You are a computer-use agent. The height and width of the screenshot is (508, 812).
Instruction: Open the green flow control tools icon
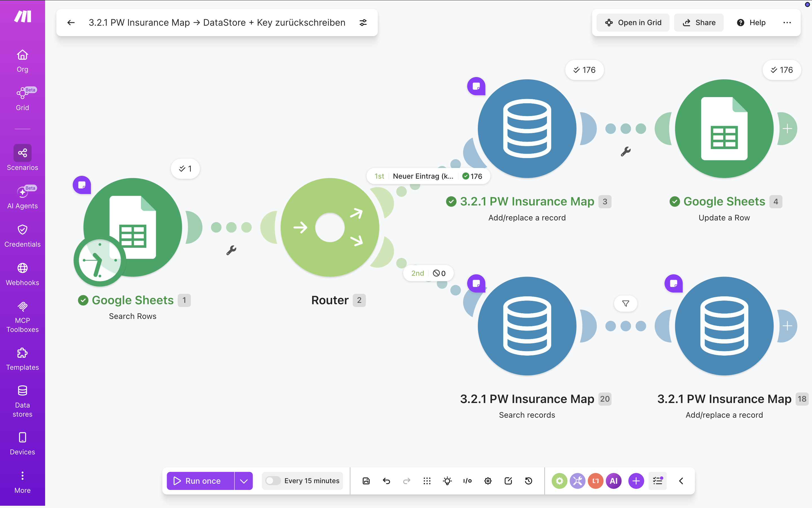[x=559, y=481]
